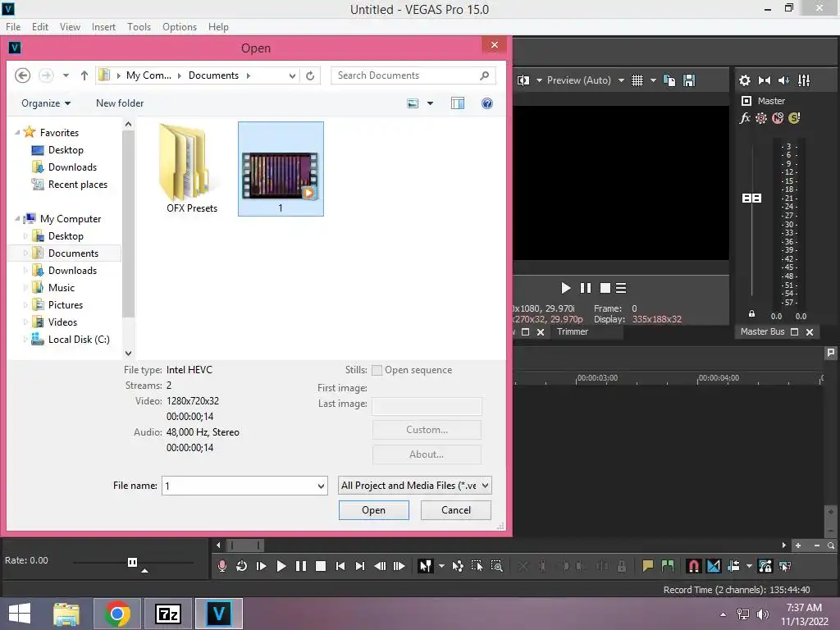Click the Chrome icon in the taskbar
This screenshot has width=840, height=630.
[116, 614]
